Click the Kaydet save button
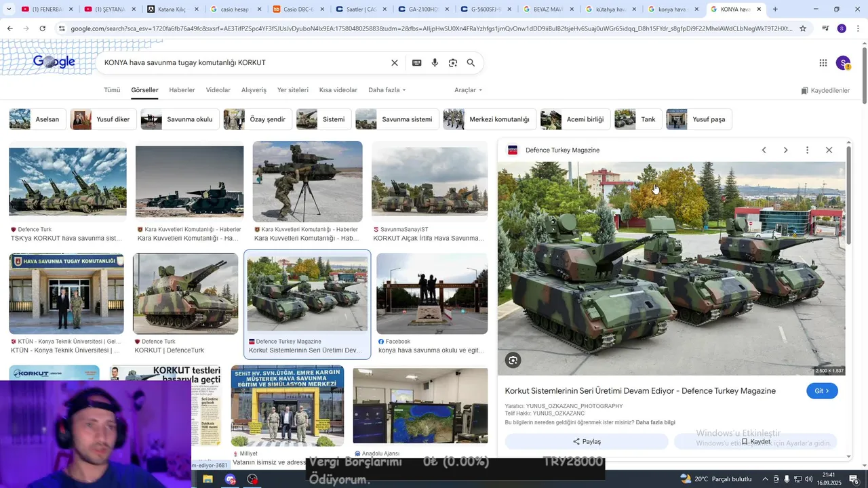The width and height of the screenshot is (868, 488). [x=755, y=441]
